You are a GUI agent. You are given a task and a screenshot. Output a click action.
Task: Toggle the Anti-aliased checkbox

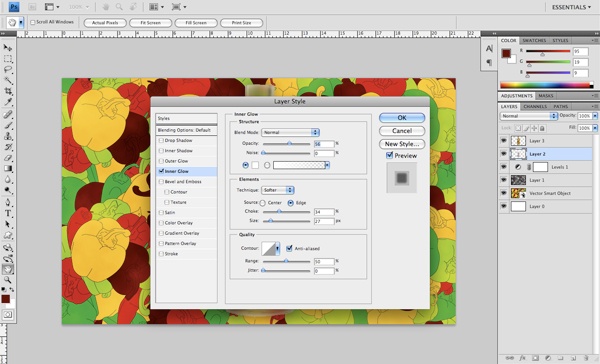[x=289, y=248]
